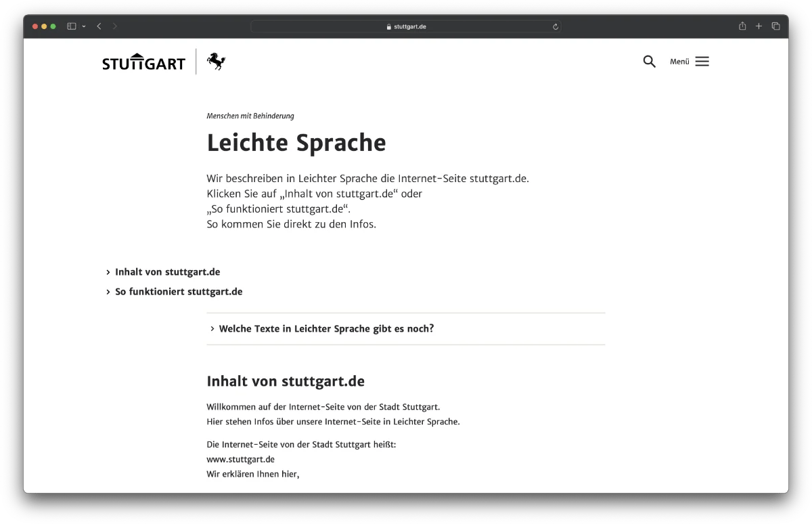This screenshot has width=812, height=524.
Task: Show the tab overview icon
Action: tap(775, 26)
